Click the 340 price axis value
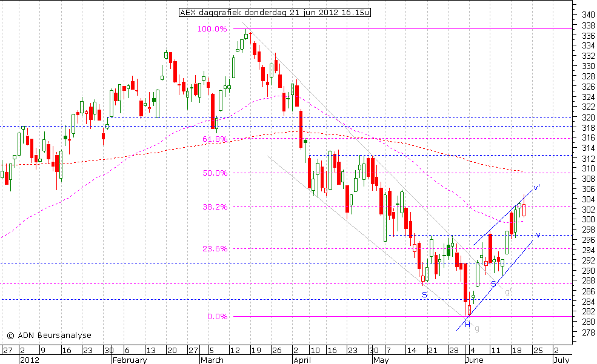This screenshot has width=597, height=364. click(589, 15)
